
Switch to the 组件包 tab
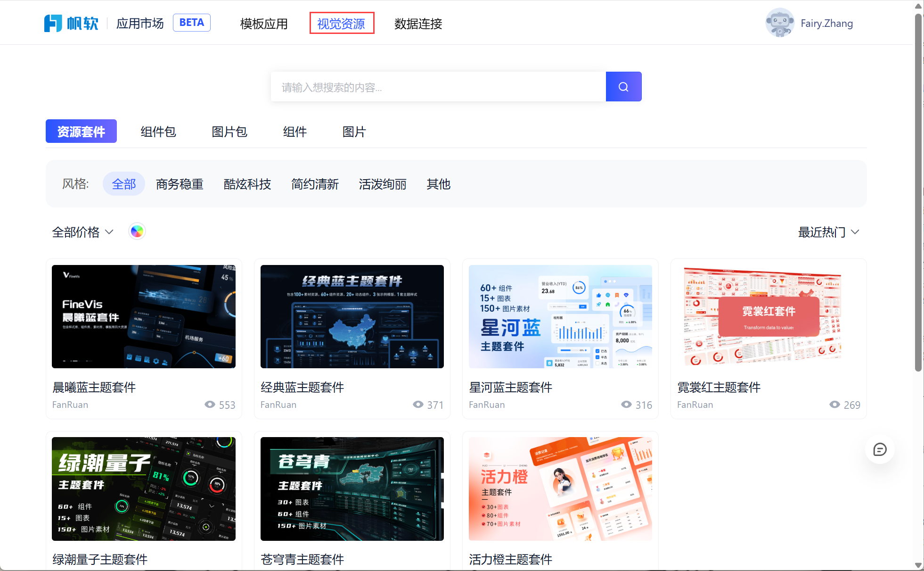(x=158, y=132)
